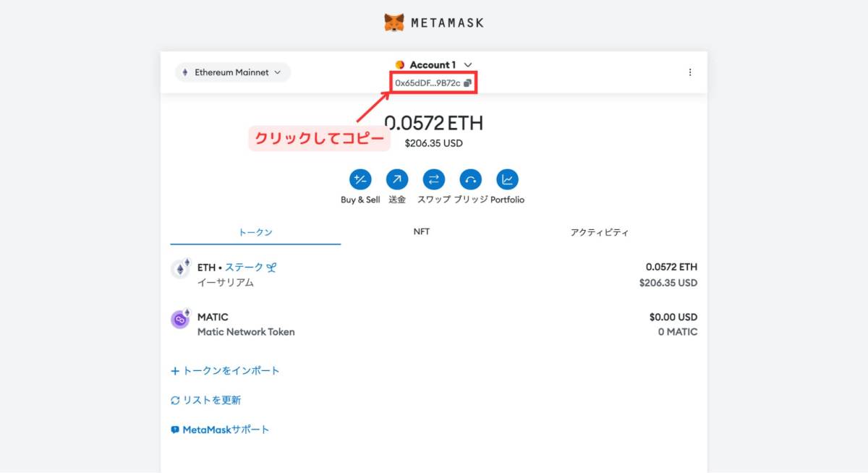Open the 送金 (Send) feature
Viewport: 868px width, 473px height.
[x=396, y=180]
